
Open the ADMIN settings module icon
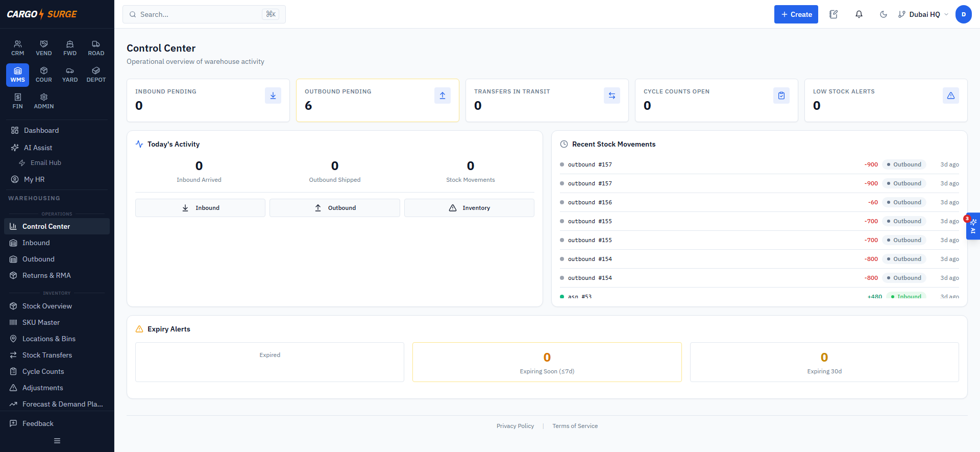(x=44, y=101)
